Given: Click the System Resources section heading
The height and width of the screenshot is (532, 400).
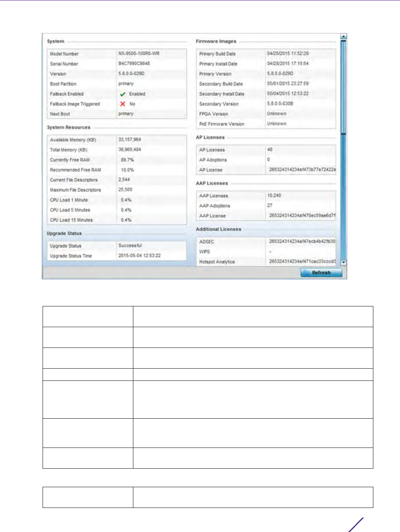Looking at the screenshot, I should tap(69, 127).
